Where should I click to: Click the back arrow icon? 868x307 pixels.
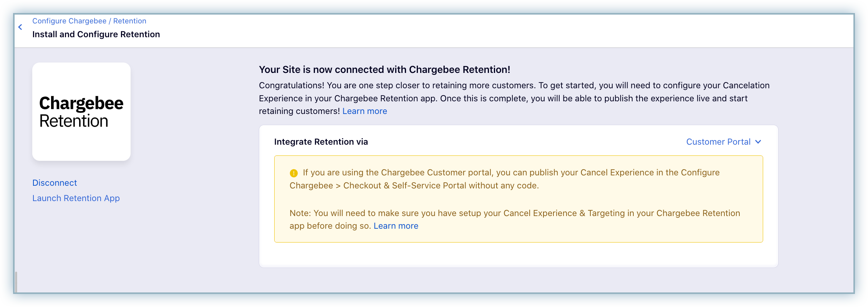pos(20,27)
